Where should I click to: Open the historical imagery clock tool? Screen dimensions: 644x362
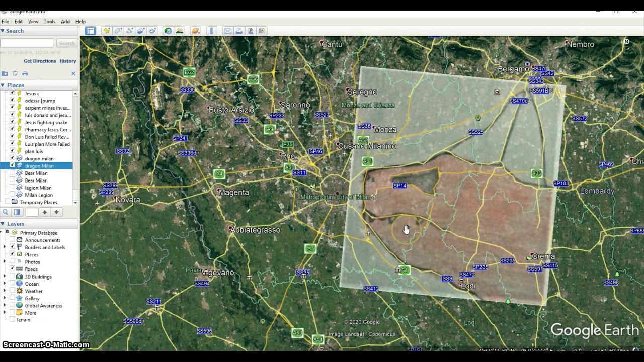click(x=168, y=31)
